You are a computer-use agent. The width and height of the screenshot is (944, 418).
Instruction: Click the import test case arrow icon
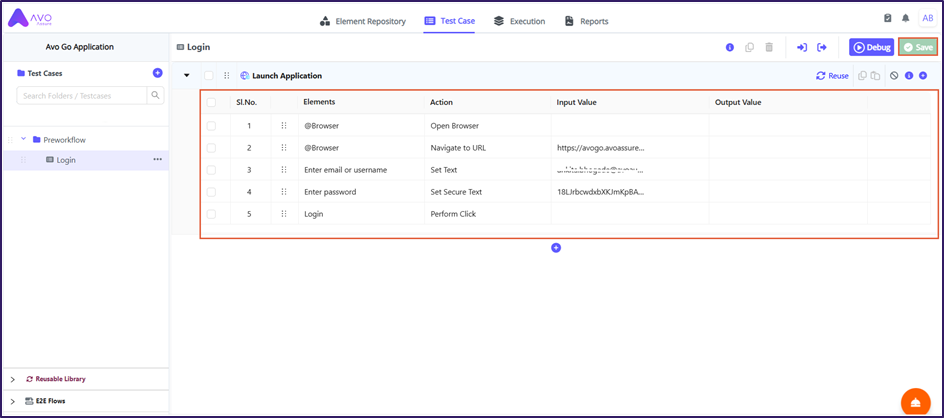tap(801, 47)
